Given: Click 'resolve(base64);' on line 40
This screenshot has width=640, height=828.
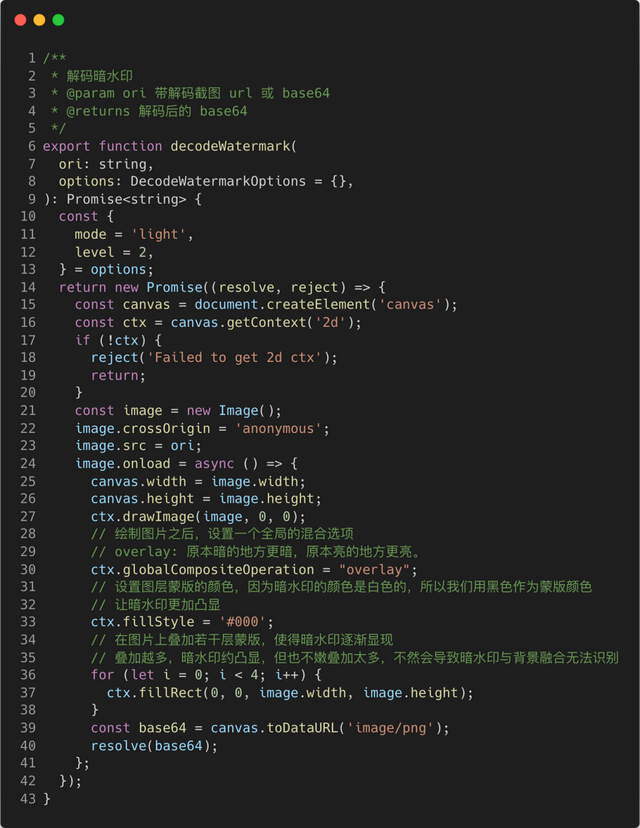Looking at the screenshot, I should [x=154, y=746].
